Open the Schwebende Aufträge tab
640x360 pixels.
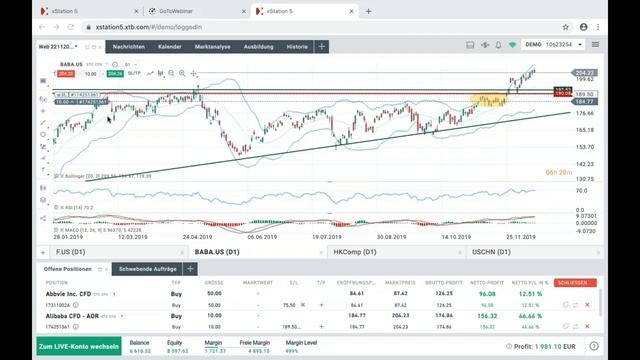[x=147, y=269]
